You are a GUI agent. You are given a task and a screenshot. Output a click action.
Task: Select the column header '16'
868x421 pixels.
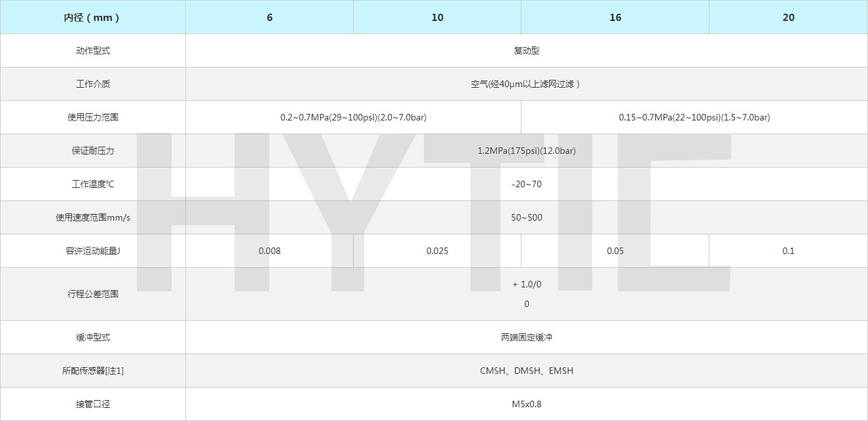(x=615, y=17)
